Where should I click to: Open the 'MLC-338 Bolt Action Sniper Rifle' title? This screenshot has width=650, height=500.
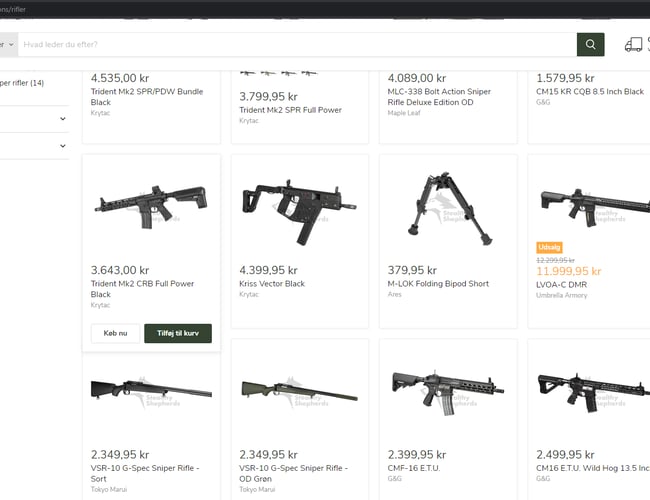[439, 97]
